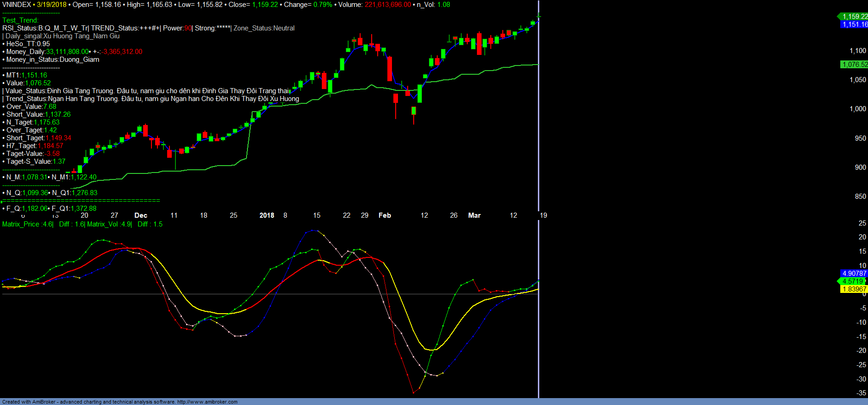This screenshot has height=405, width=868.
Task: Click the date 19 marker at cursor line
Action: coord(543,215)
